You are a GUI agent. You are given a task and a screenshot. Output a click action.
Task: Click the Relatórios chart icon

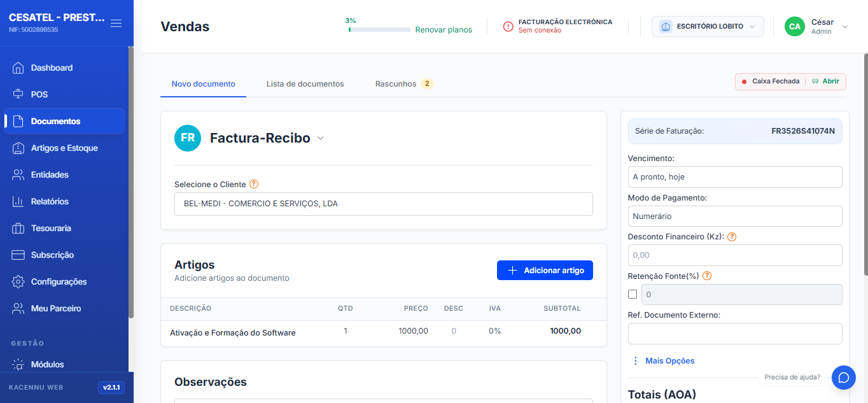point(18,201)
